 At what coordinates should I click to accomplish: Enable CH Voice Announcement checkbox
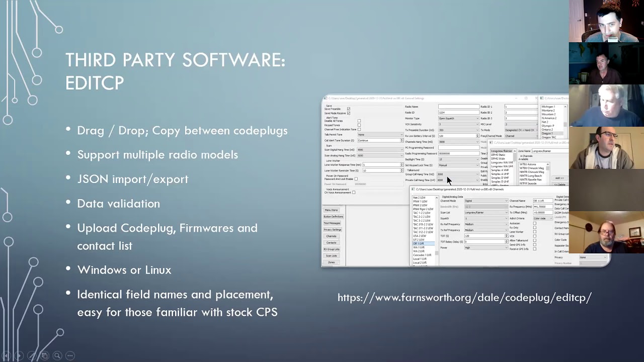(x=354, y=193)
